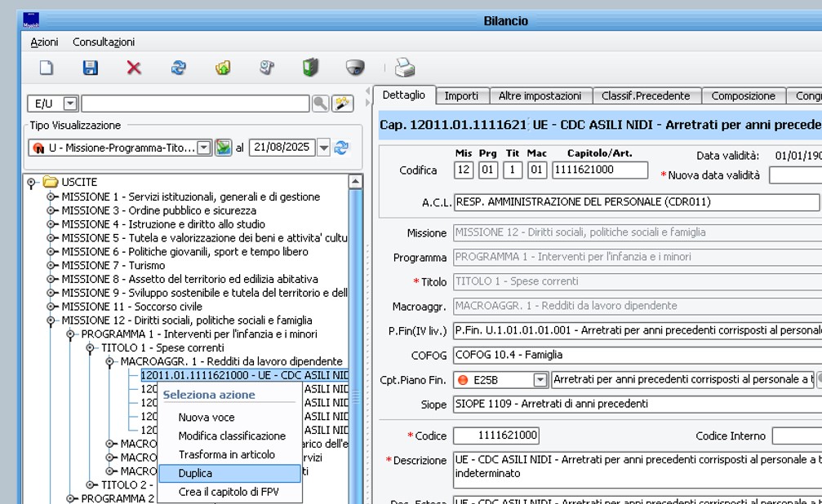Click the green binder toolbar icon
Viewport: 822px width, 504px height.
[x=310, y=69]
